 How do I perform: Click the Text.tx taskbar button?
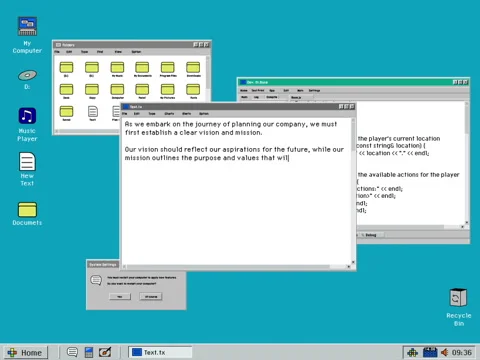point(160,352)
